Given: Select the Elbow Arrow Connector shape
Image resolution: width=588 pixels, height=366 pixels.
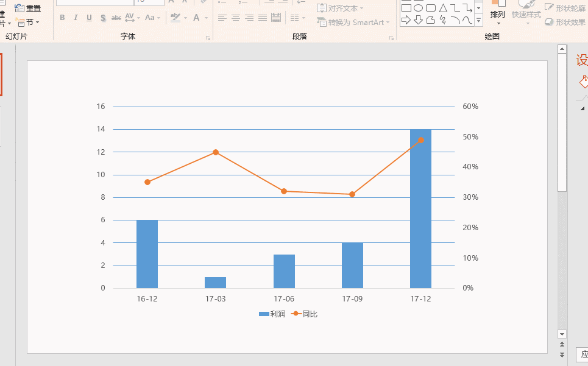Looking at the screenshot, I should tap(467, 8).
